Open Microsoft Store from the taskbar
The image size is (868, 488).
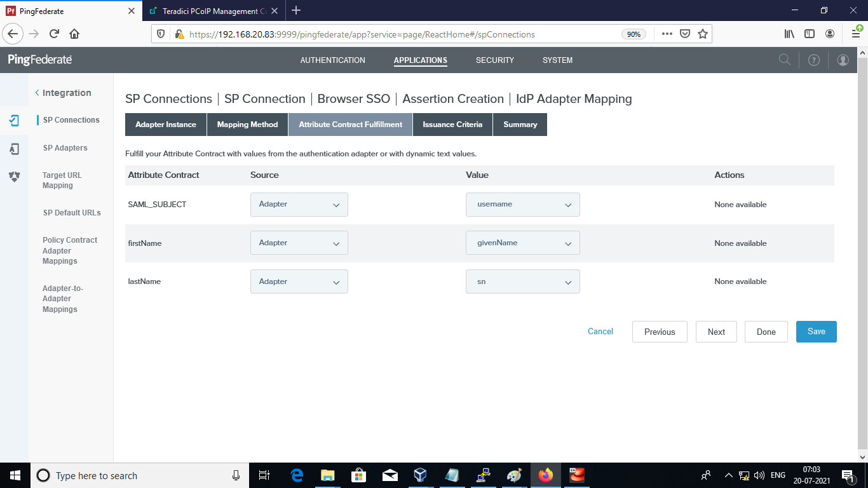click(359, 475)
